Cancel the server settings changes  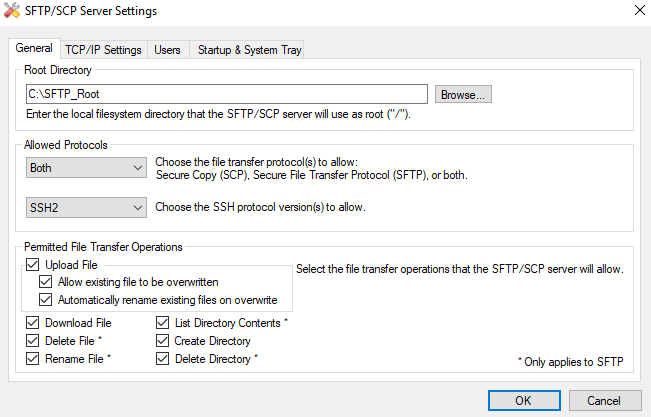point(604,400)
